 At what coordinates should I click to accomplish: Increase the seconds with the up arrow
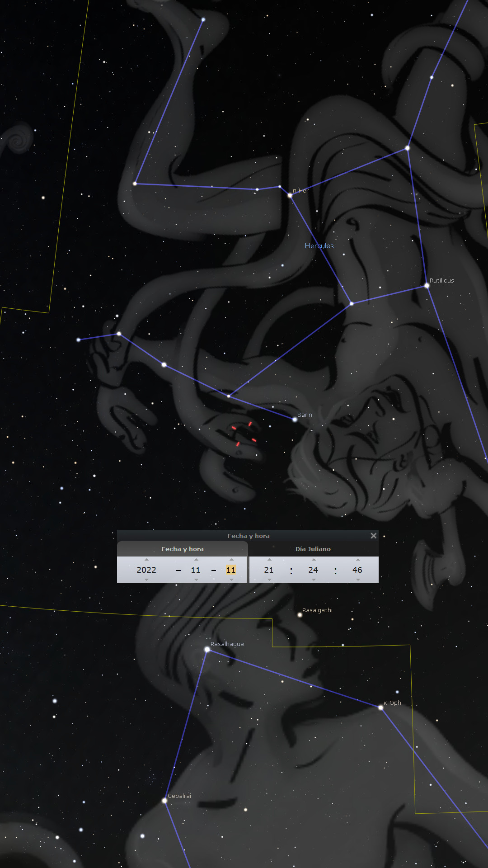(x=357, y=560)
